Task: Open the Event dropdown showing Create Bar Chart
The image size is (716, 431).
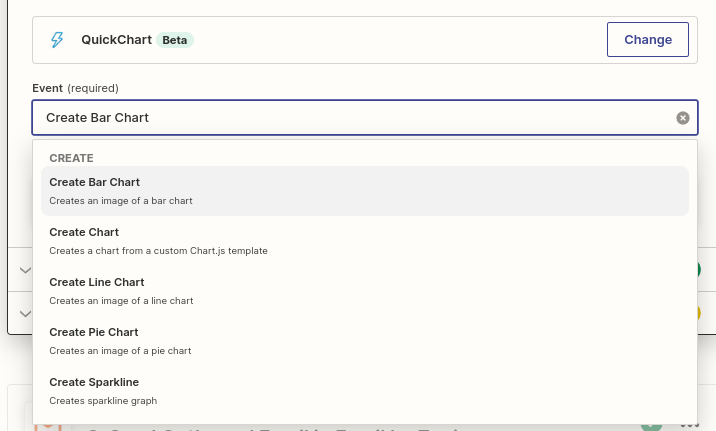Action: pyautogui.click(x=350, y=118)
